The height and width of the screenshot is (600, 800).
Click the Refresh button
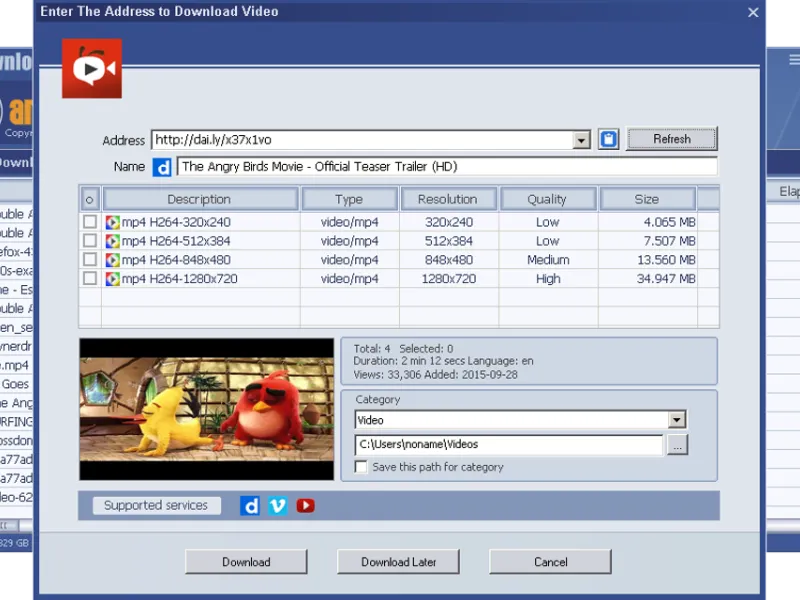672,139
